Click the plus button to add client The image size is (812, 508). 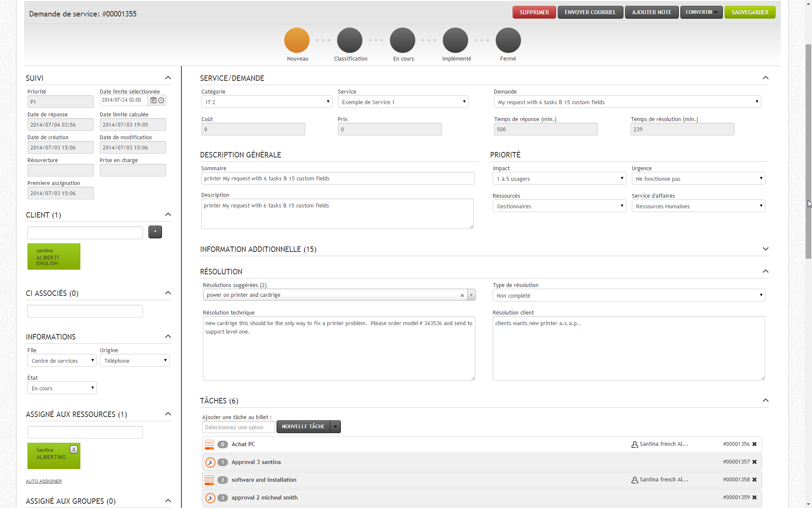pos(155,232)
